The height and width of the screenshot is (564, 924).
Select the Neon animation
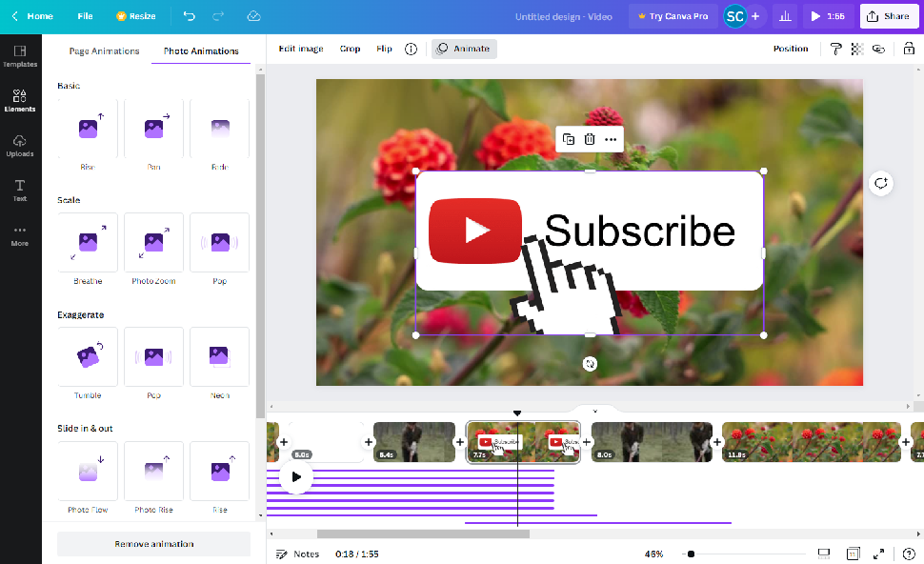coord(220,364)
